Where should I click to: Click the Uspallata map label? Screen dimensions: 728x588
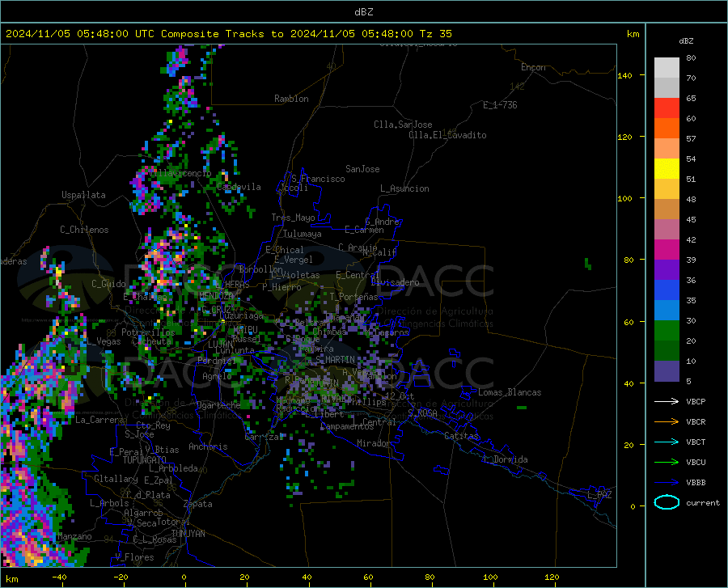pos(83,195)
